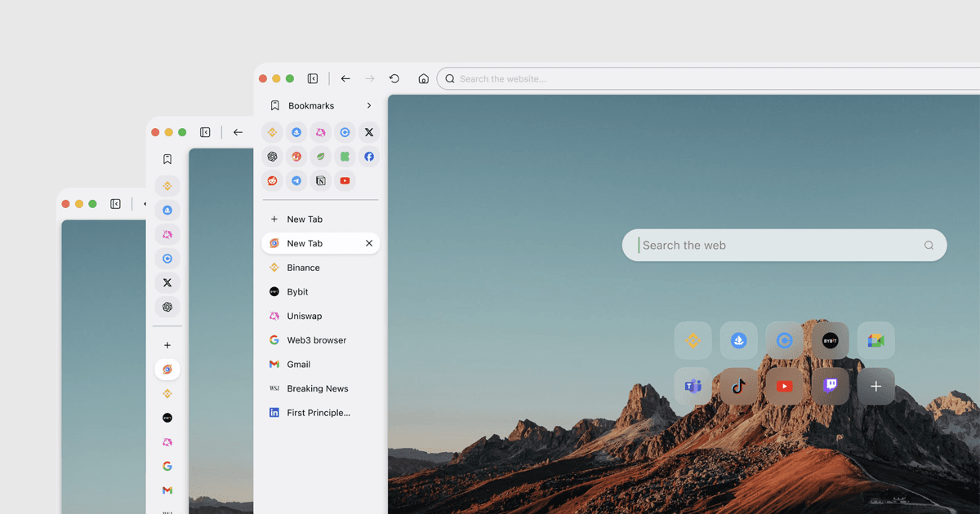Image resolution: width=980 pixels, height=514 pixels.
Task: Switch to the Bybit tab icon in the middle window
Action: pyautogui.click(x=167, y=418)
